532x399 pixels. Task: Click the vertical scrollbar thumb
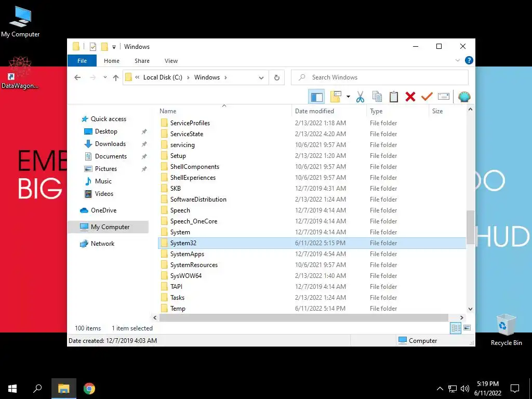tap(470, 227)
